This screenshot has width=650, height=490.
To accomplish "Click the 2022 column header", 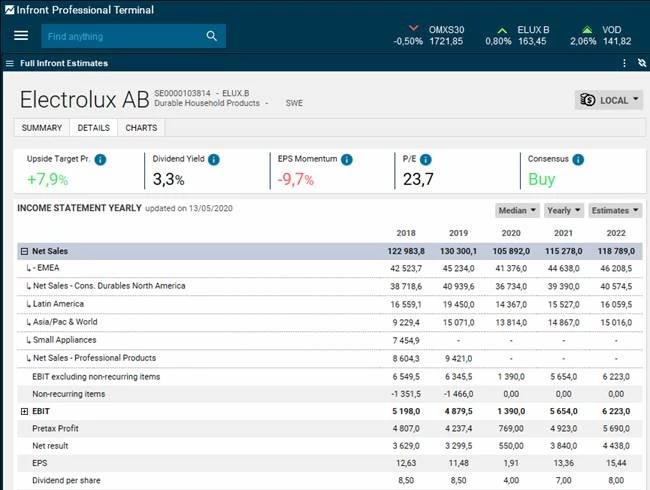I will pos(616,233).
